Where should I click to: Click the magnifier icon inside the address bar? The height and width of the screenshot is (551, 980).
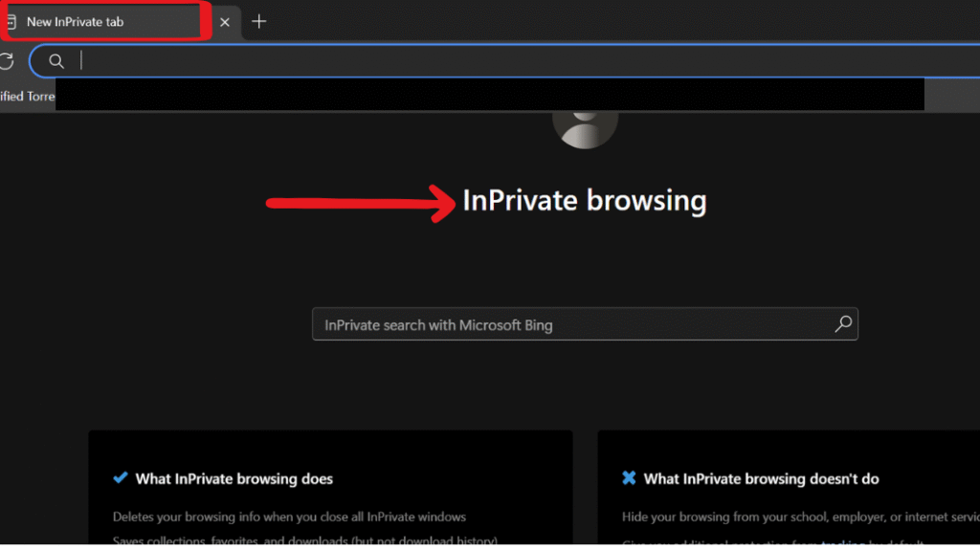[56, 61]
